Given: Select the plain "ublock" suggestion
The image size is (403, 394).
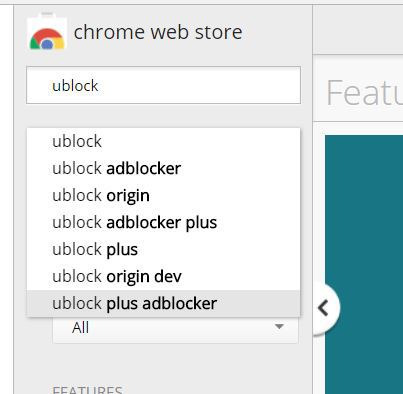Looking at the screenshot, I should coord(163,141).
